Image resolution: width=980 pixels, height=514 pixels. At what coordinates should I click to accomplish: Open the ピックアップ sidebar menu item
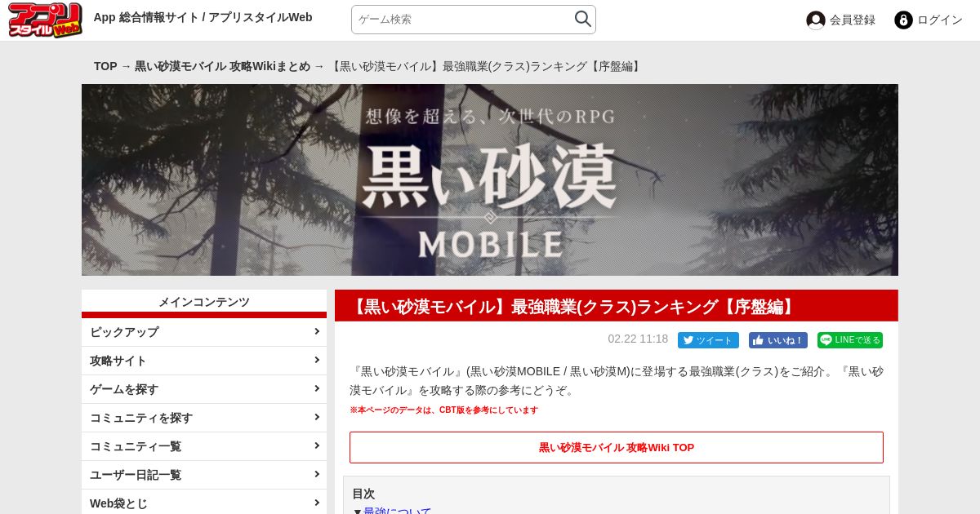(204, 332)
